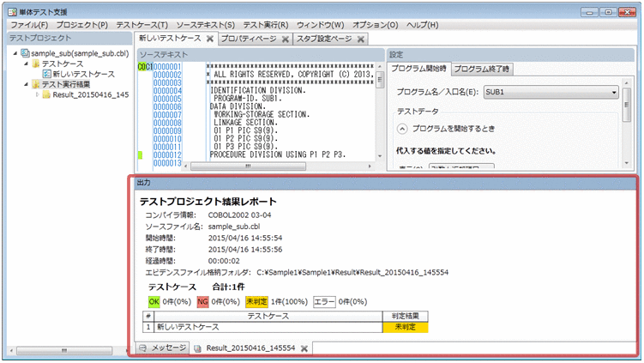The width and height of the screenshot is (644, 363).
Task: Click source text scroll up arrow
Action: coord(380,67)
